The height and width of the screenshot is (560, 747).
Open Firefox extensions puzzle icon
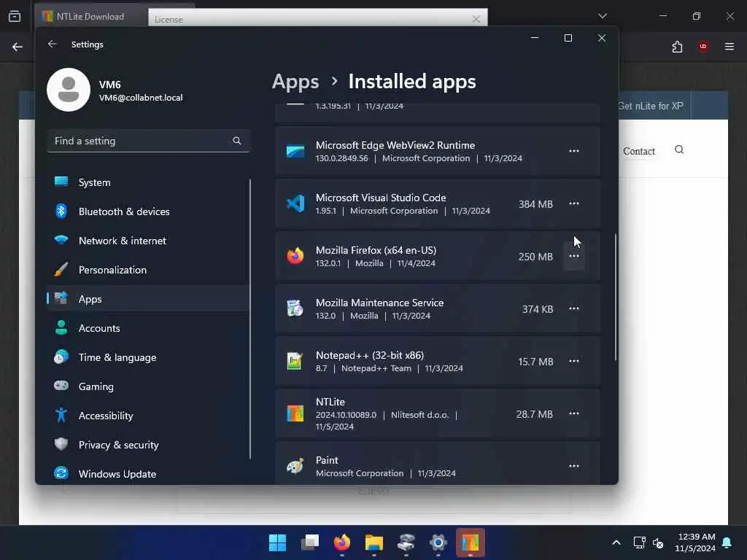point(677,47)
